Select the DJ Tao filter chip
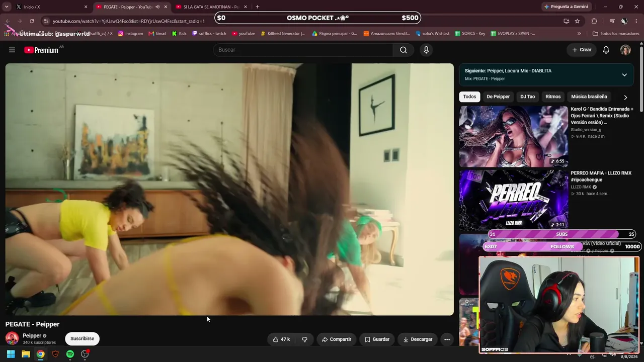The height and width of the screenshot is (362, 644). pyautogui.click(x=527, y=97)
